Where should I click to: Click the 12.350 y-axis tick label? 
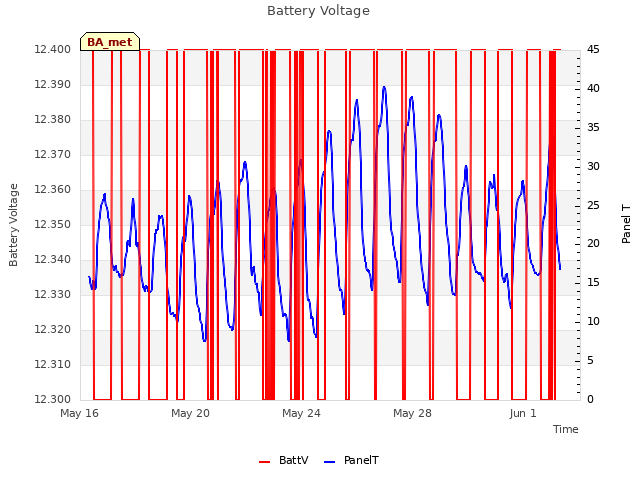click(x=53, y=224)
